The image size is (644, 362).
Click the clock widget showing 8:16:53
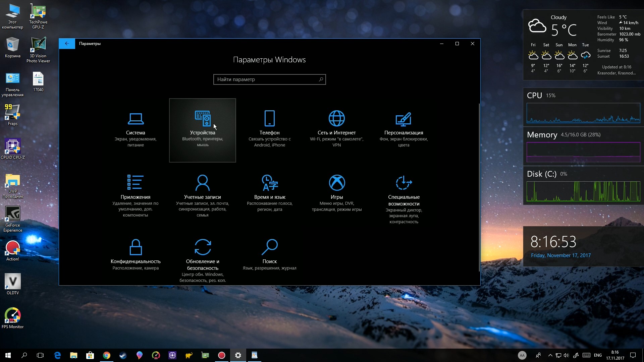553,242
